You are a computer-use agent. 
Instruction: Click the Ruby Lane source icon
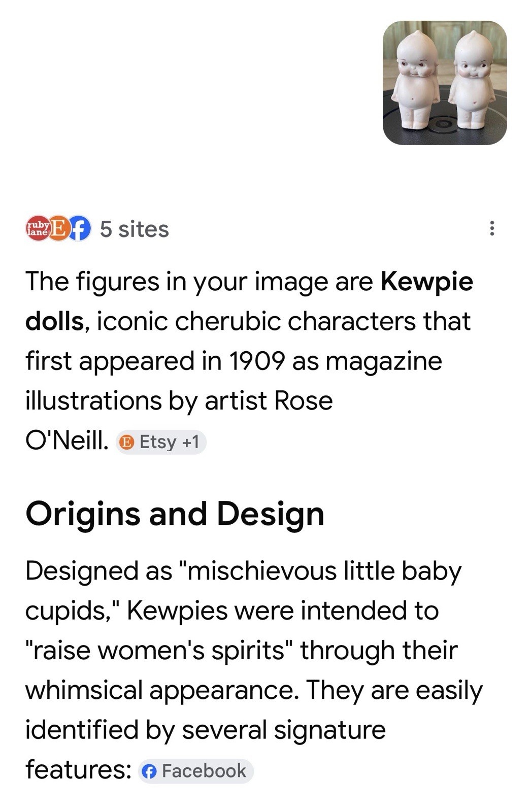[x=38, y=229]
